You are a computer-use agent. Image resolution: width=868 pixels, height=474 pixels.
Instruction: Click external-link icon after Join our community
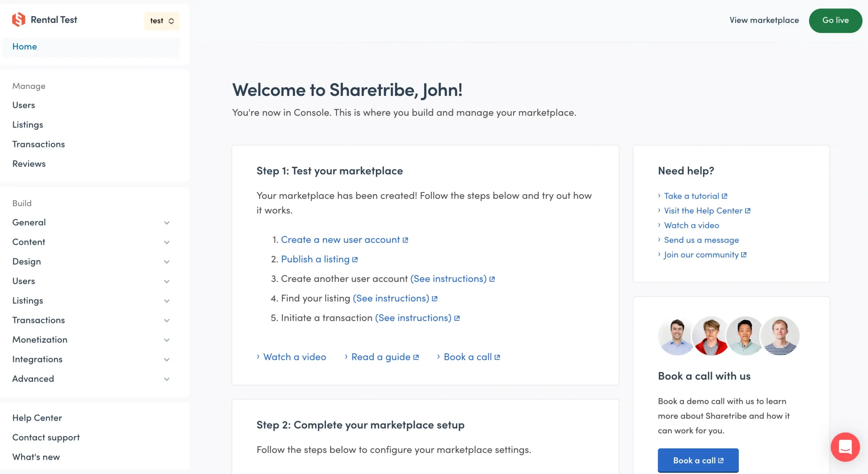point(744,255)
